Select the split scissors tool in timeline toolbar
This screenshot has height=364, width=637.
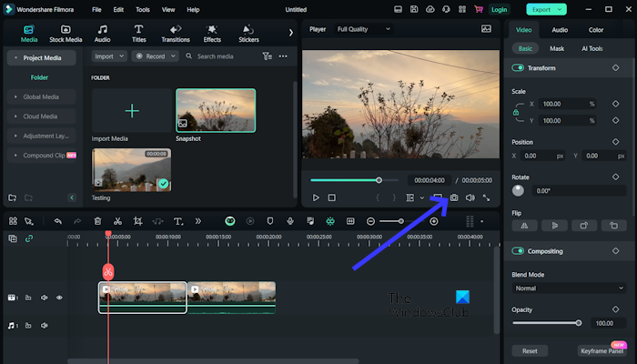coord(116,221)
